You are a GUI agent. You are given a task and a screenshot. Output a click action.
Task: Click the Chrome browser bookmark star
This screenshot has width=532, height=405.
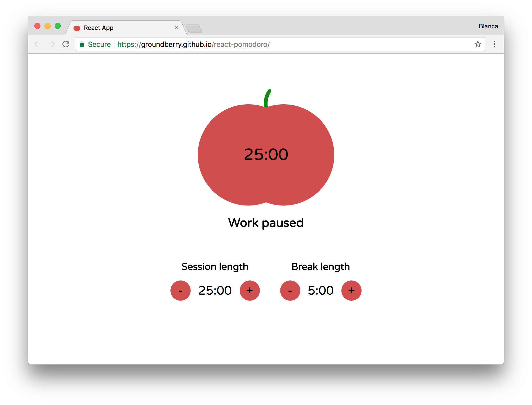point(478,44)
